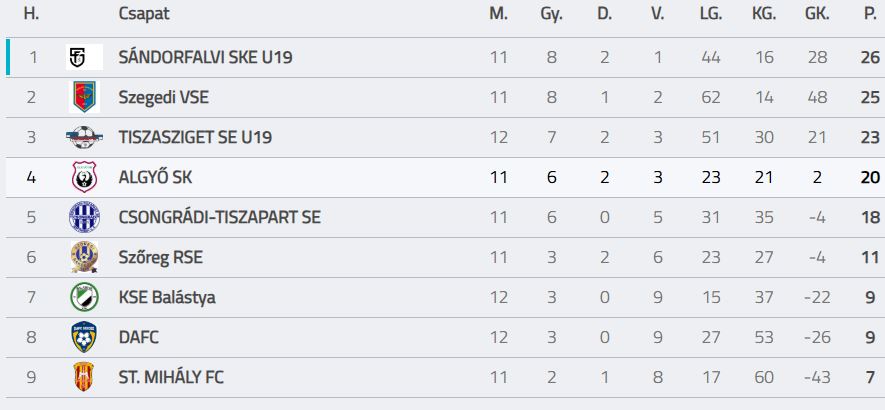Open the ALGYŐ SK team link
Image resolution: width=885 pixels, height=410 pixels.
click(155, 177)
